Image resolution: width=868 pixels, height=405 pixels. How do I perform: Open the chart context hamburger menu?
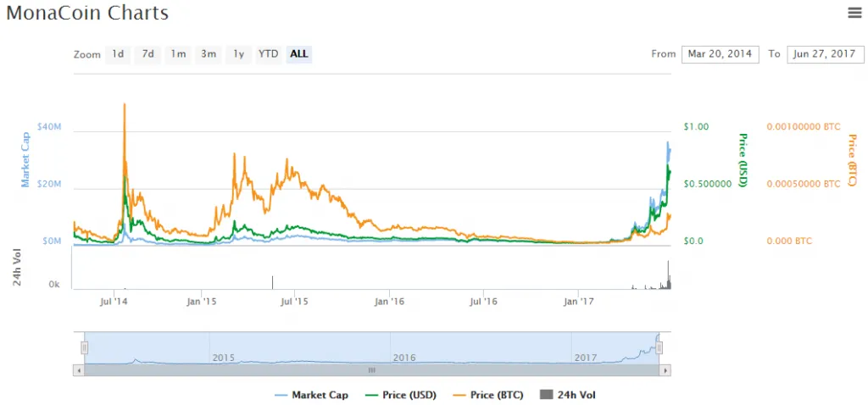[x=854, y=14]
